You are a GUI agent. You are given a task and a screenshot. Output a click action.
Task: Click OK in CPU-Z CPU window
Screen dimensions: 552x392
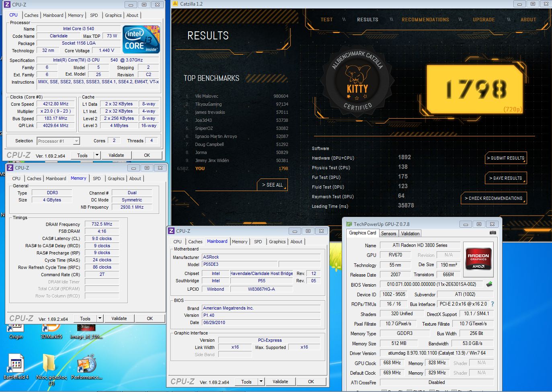tap(147, 155)
